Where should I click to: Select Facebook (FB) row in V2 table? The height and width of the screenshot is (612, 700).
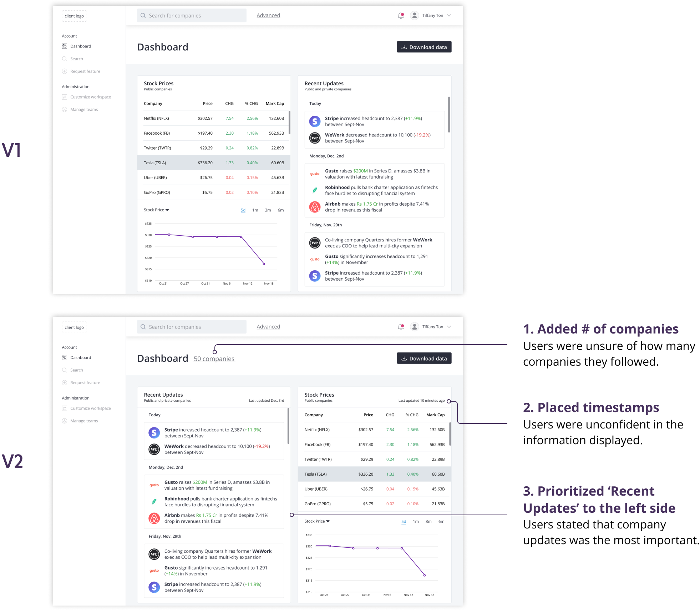(374, 445)
